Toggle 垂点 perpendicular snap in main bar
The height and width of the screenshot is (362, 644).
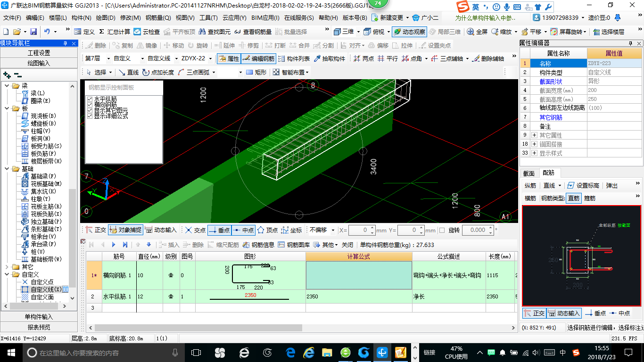pos(219,230)
